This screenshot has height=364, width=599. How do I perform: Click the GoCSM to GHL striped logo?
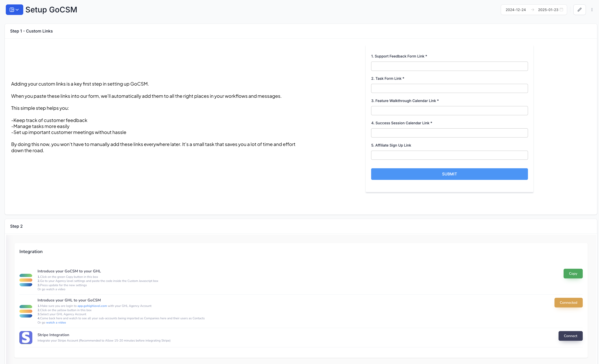[x=26, y=280]
